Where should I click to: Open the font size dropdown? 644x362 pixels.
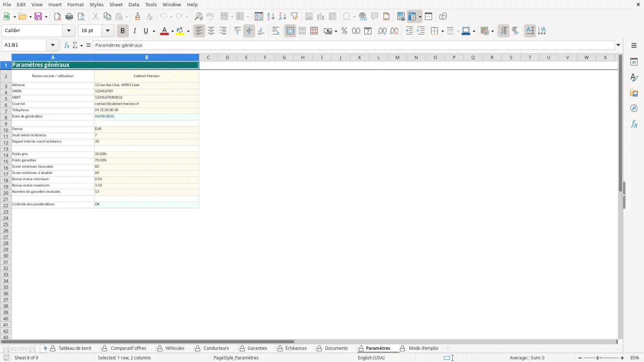point(107,31)
